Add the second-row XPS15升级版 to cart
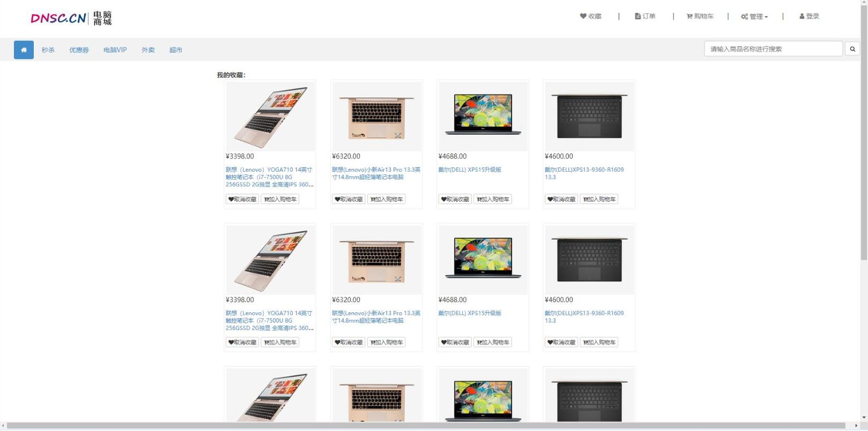The height and width of the screenshot is (431, 868). (x=493, y=342)
